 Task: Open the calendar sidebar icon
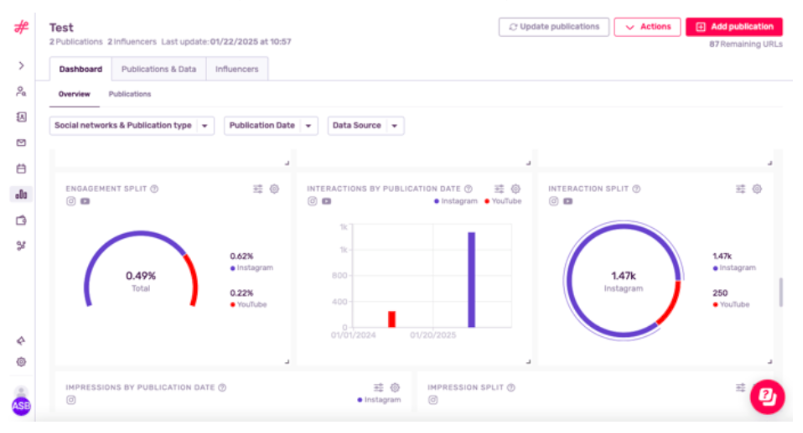tap(21, 168)
